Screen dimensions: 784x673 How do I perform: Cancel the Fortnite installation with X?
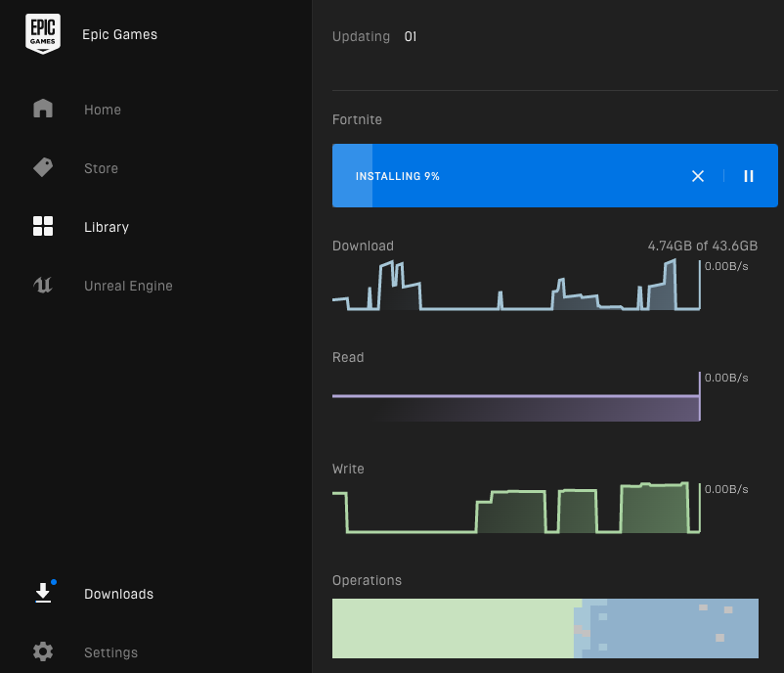pos(698,176)
